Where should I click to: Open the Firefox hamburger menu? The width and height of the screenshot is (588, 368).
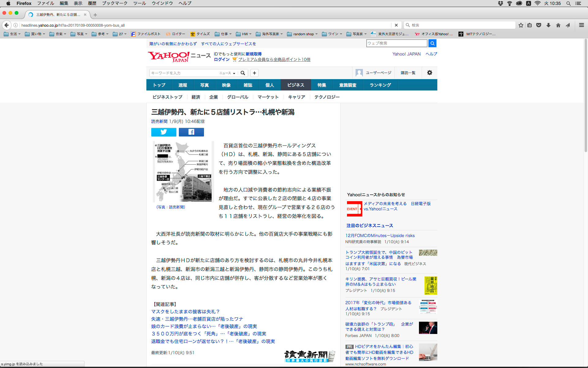click(x=581, y=25)
